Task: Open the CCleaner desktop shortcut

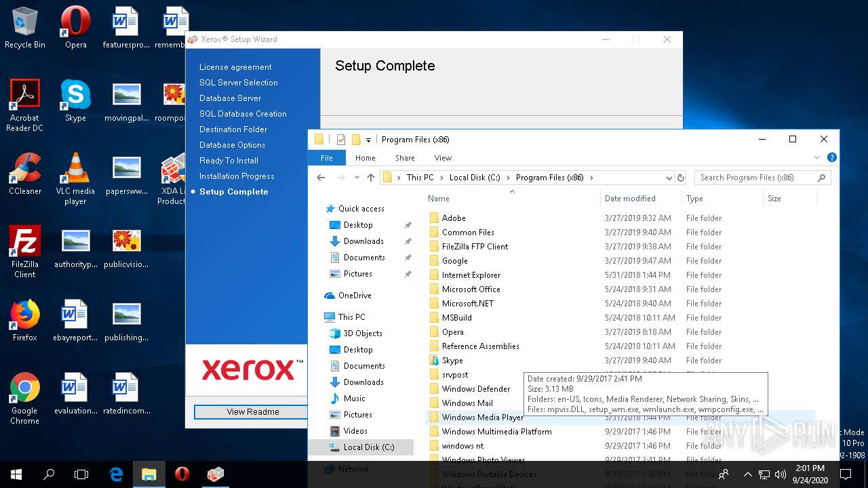Action: click(x=25, y=174)
